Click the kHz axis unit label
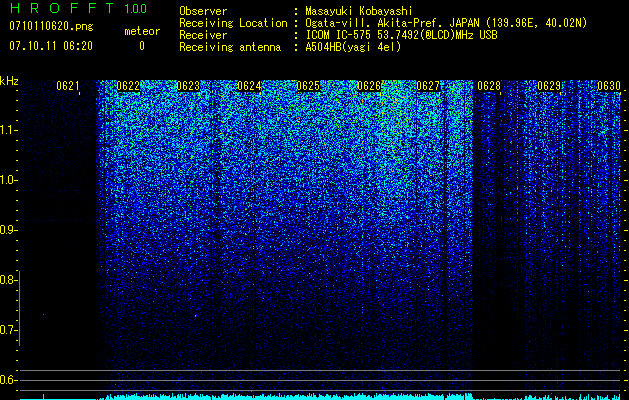The width and height of the screenshot is (629, 400). 9,81
